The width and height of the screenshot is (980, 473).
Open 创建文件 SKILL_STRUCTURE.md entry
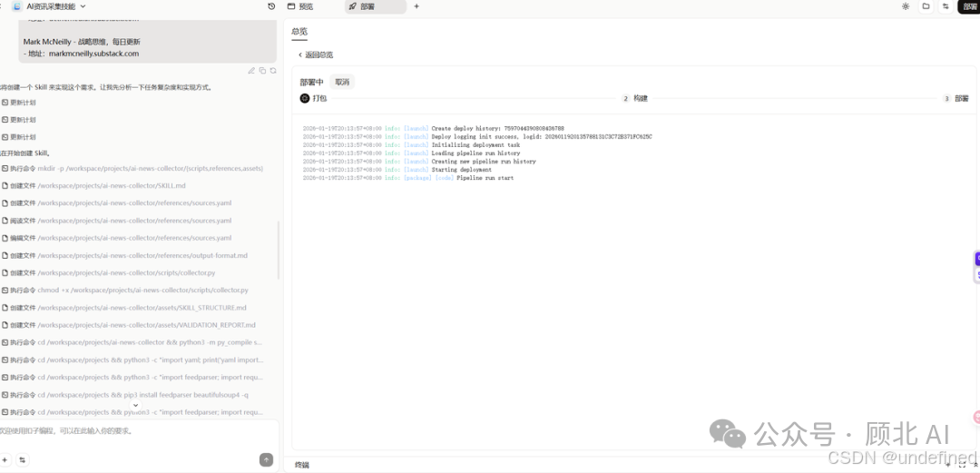click(124, 308)
